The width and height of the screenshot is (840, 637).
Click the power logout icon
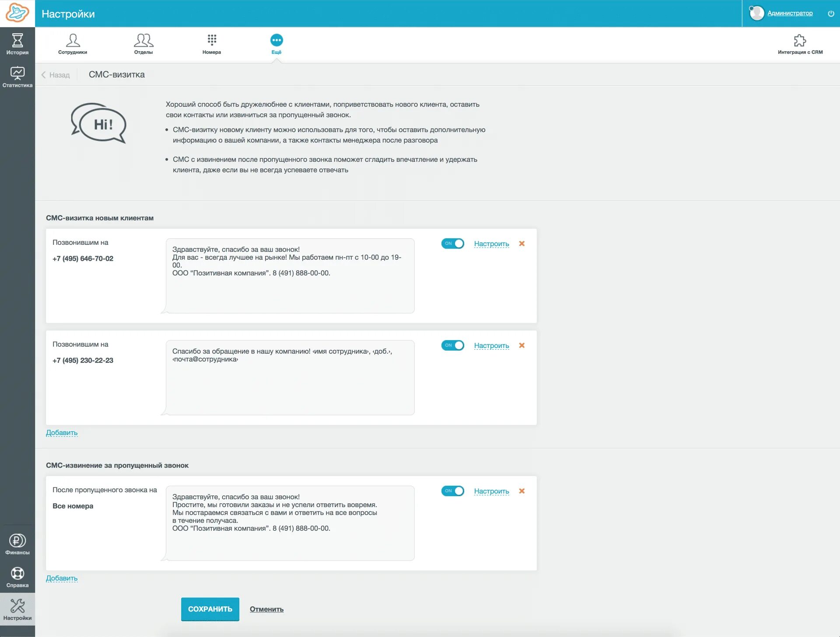[x=831, y=14]
